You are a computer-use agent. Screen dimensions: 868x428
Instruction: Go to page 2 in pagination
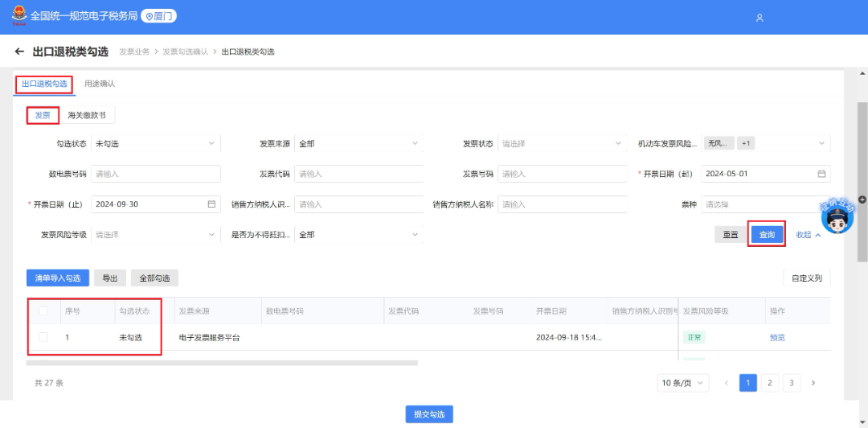pos(769,382)
